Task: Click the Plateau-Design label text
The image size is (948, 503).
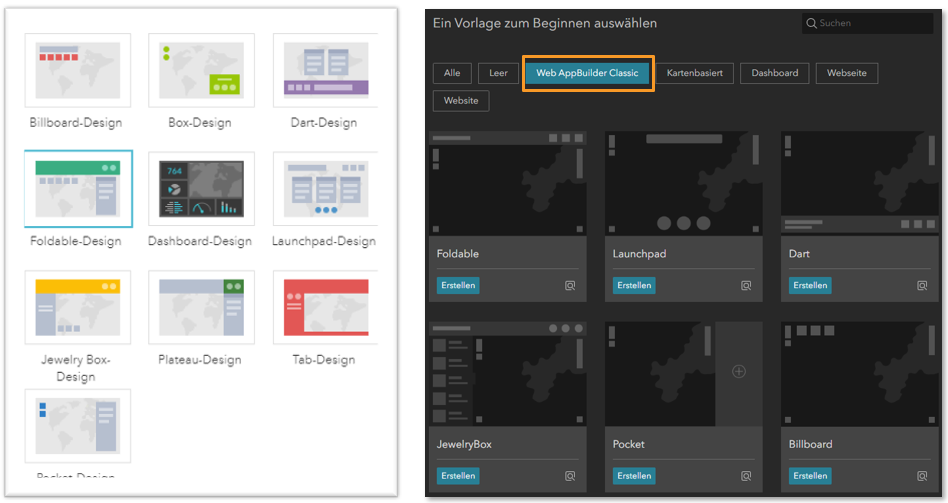Action: click(200, 360)
